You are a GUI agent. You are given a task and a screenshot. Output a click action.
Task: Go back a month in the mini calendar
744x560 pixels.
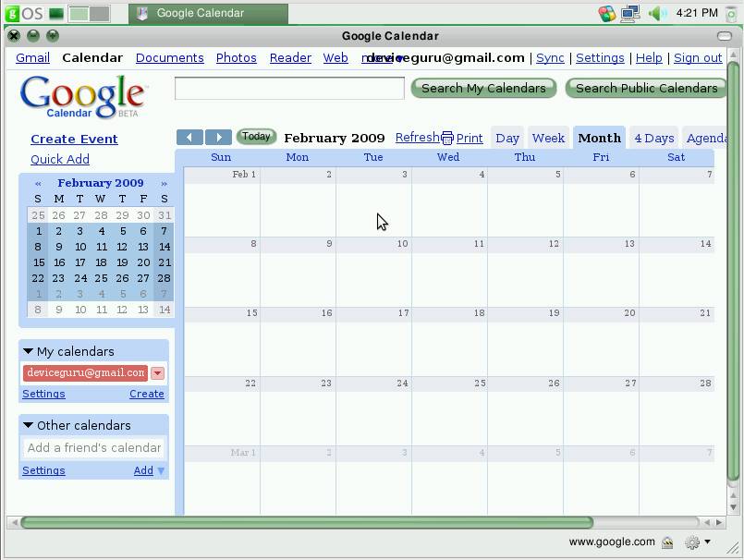[x=39, y=183]
